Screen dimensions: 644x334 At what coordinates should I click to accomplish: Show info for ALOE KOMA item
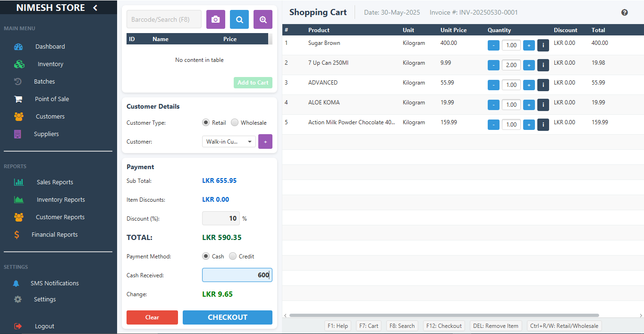tap(543, 105)
